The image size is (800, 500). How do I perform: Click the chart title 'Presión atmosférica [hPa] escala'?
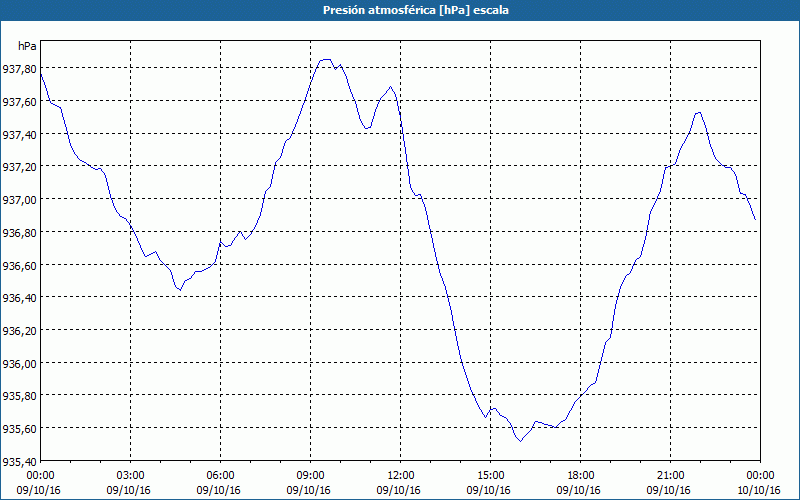416,10
